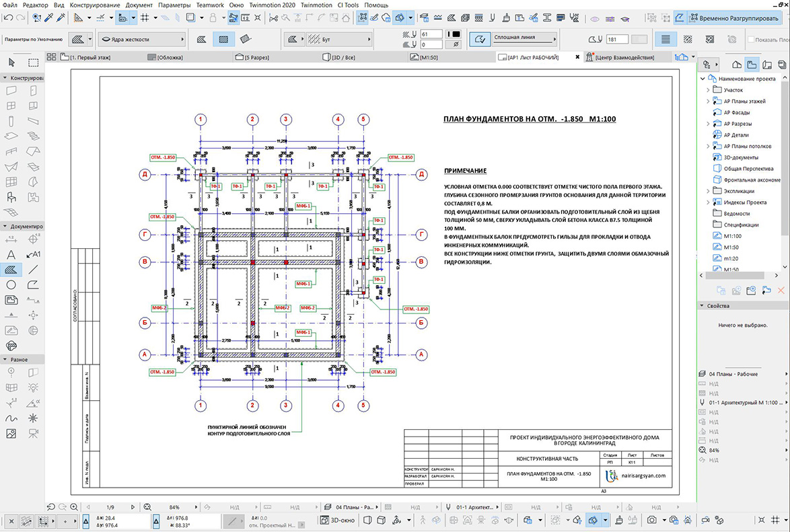The width and height of the screenshot is (790, 532).
Task: Open the Teamwork menu
Action: point(210,5)
